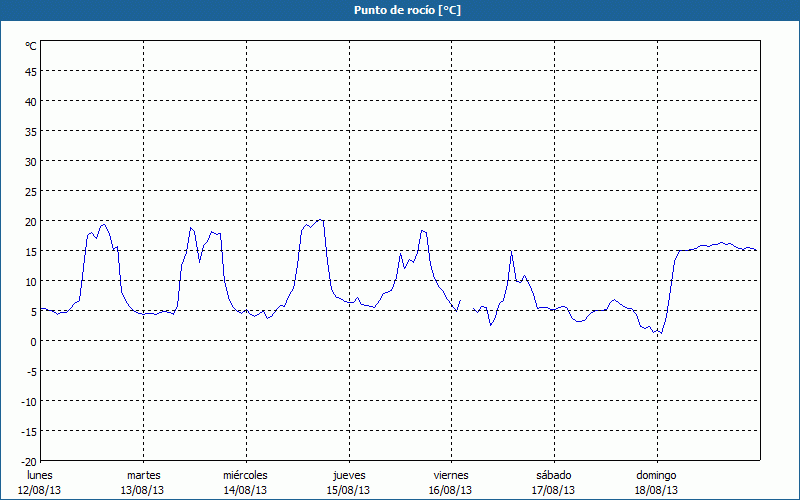
Task: Click the "Punto de rocío [°C]" chart title
Action: click(400, 10)
